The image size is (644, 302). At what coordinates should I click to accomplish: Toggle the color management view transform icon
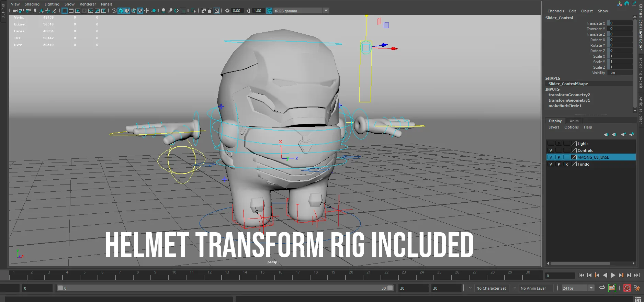point(269,11)
